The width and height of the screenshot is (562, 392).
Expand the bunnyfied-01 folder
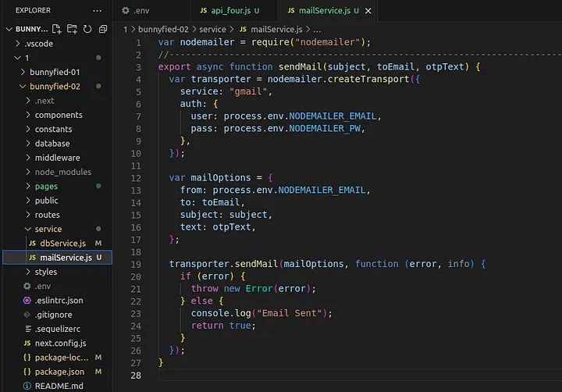[x=23, y=72]
